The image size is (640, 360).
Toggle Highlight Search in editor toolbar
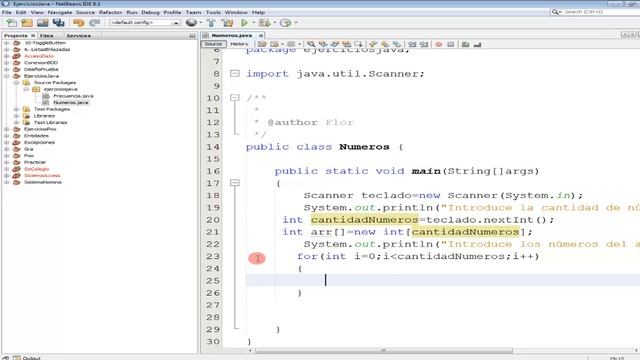point(347,44)
